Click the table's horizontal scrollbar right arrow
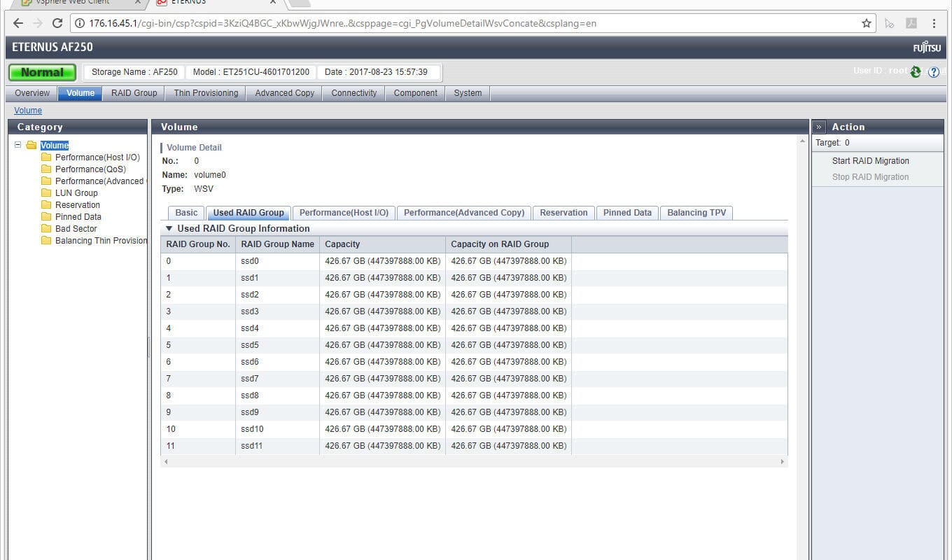Viewport: 952px width, 560px height. click(x=783, y=462)
